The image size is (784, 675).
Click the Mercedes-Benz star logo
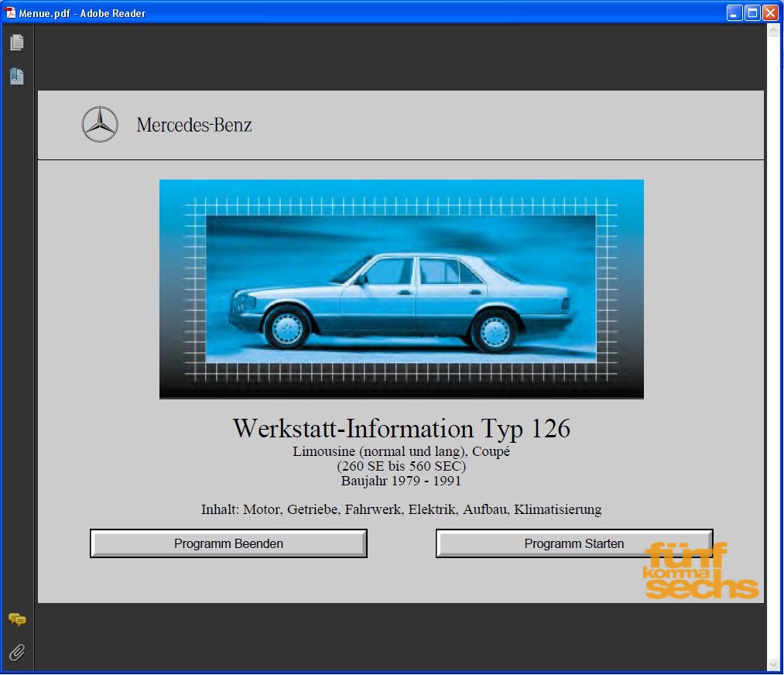[x=100, y=125]
